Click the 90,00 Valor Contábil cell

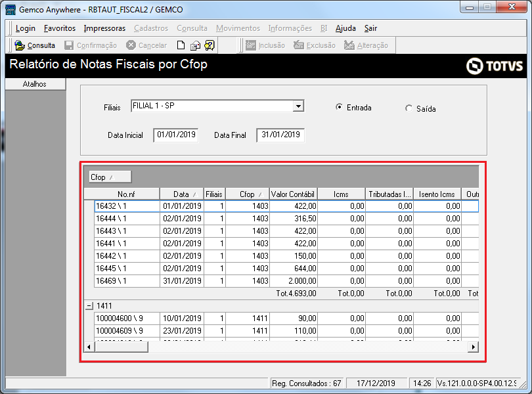pyautogui.click(x=294, y=318)
